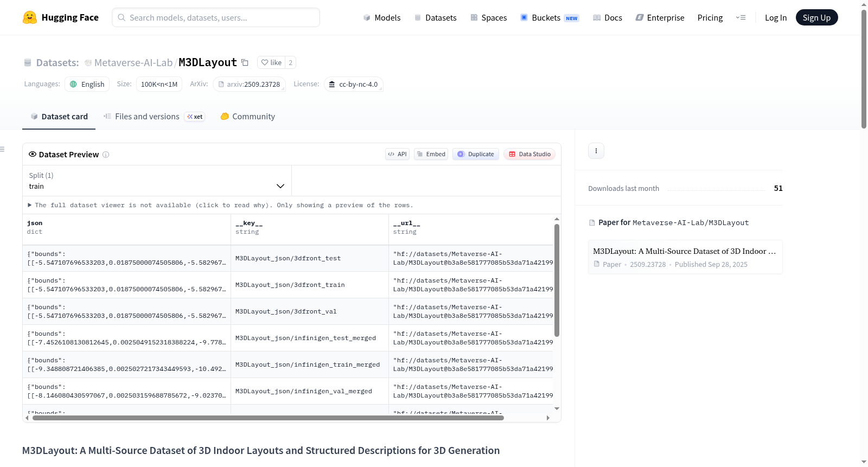Switch to the Community tab
Image resolution: width=868 pixels, height=467 pixels.
point(247,116)
